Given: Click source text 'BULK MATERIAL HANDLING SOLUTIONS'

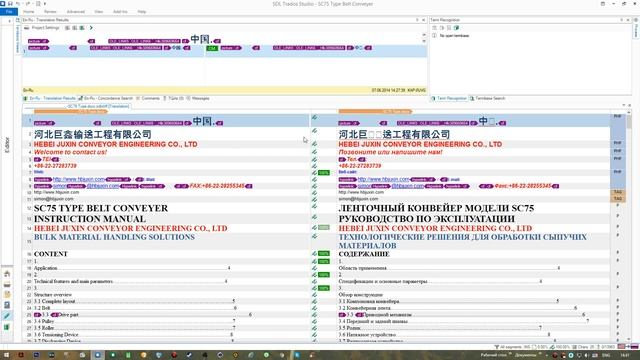Looking at the screenshot, I should point(114,237).
